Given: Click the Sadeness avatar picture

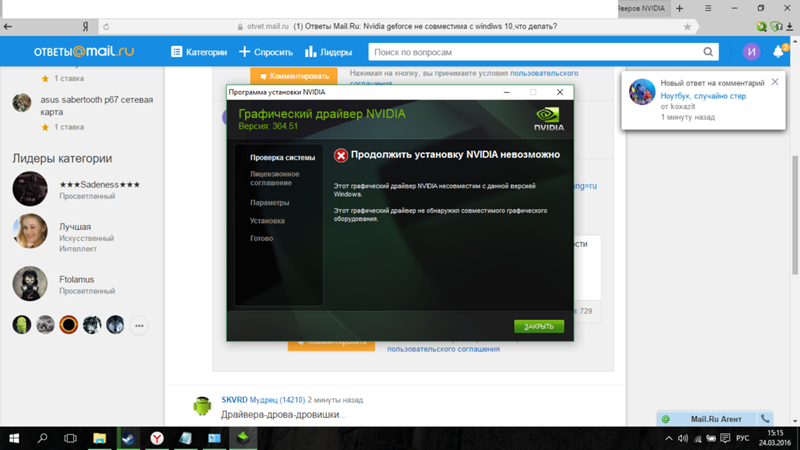Looking at the screenshot, I should click(30, 189).
